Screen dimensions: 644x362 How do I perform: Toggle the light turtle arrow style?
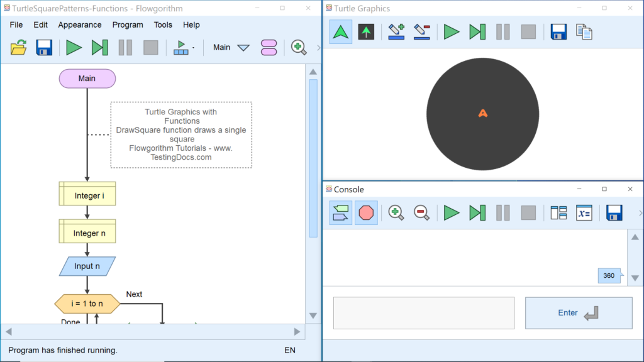340,31
